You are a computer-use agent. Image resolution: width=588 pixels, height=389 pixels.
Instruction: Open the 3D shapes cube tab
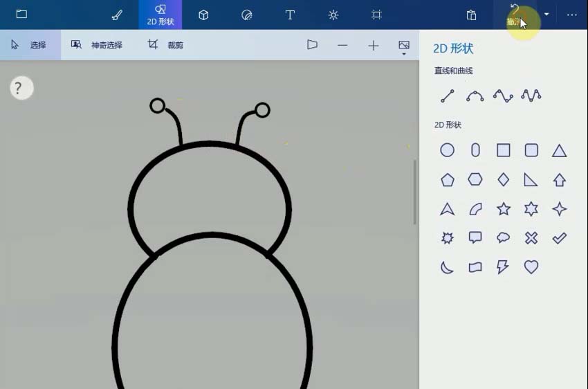point(203,15)
